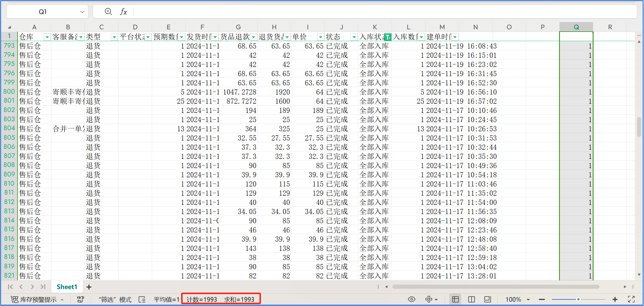Viewport: 644px width, 306px height.
Task: Click into the formula bar input
Action: (x=384, y=12)
